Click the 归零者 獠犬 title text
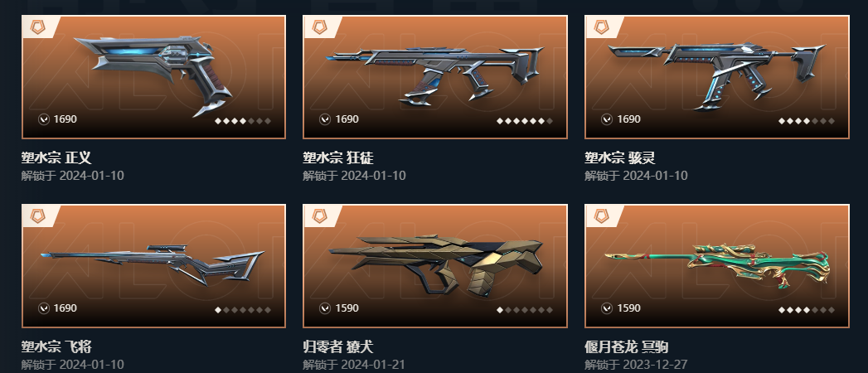This screenshot has width=868, height=373. 337,347
